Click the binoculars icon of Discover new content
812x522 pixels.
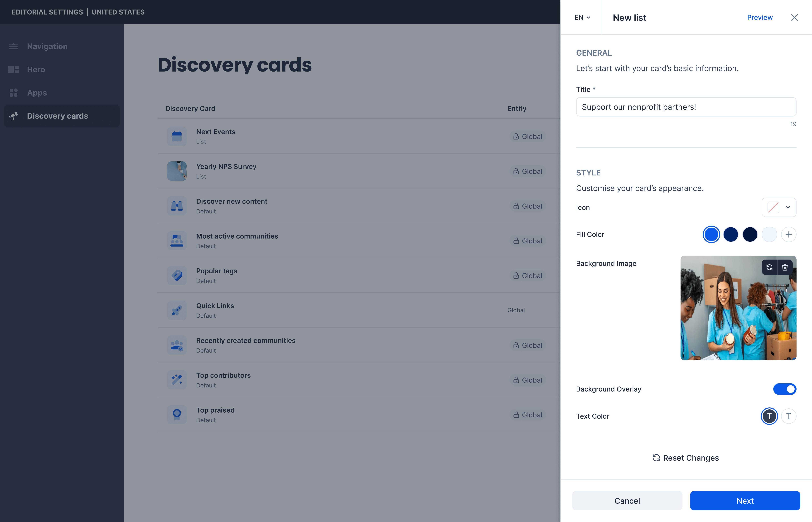[177, 206]
